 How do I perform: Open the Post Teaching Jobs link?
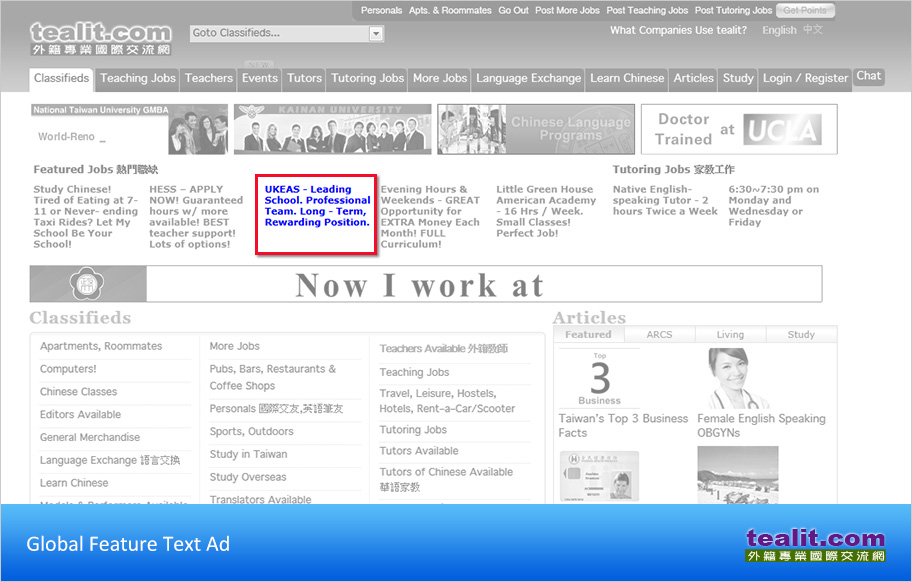pyautogui.click(x=647, y=11)
